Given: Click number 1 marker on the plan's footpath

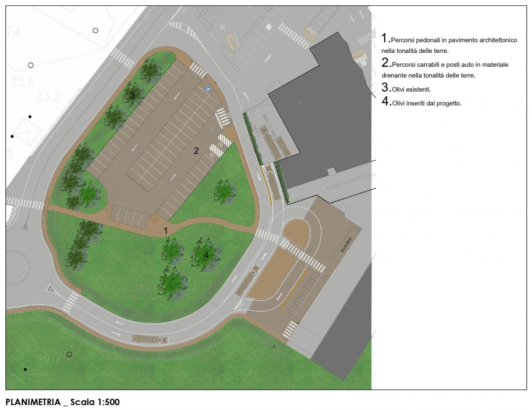Looking at the screenshot, I should [166, 230].
